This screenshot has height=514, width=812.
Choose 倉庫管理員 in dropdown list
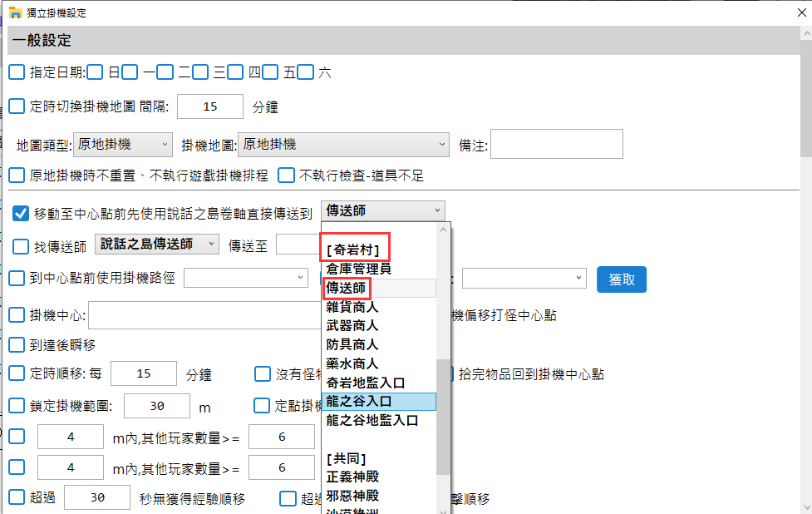358,269
